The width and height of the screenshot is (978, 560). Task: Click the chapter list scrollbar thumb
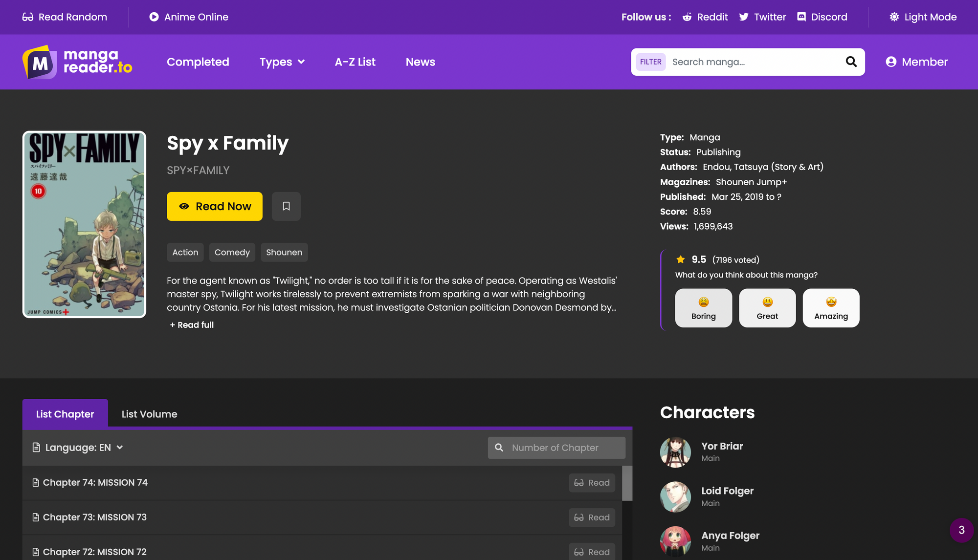(627, 483)
